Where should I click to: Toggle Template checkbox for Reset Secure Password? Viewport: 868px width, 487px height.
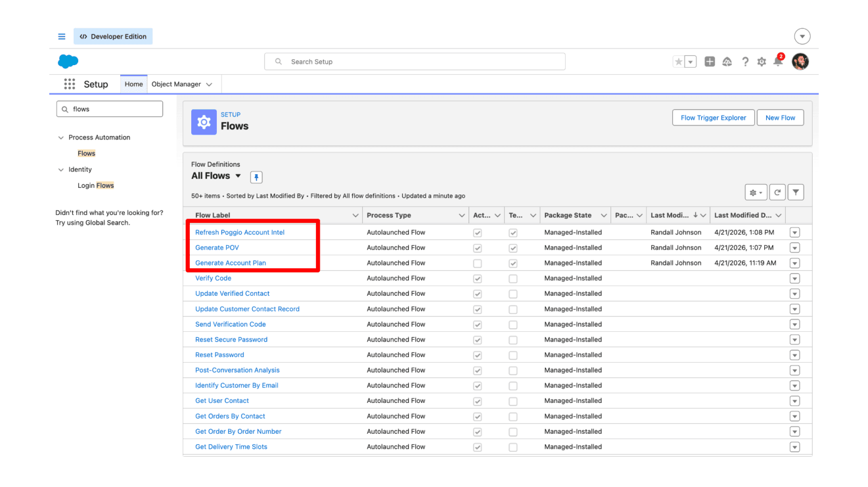click(x=513, y=340)
